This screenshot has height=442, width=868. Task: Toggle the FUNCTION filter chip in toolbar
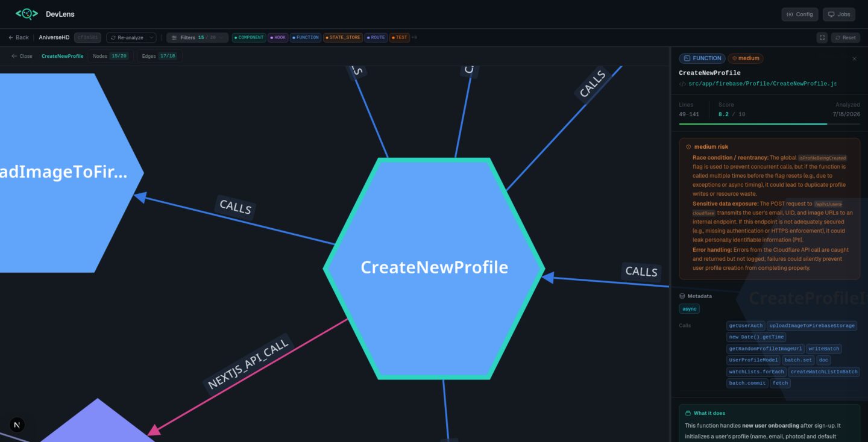pyautogui.click(x=306, y=37)
